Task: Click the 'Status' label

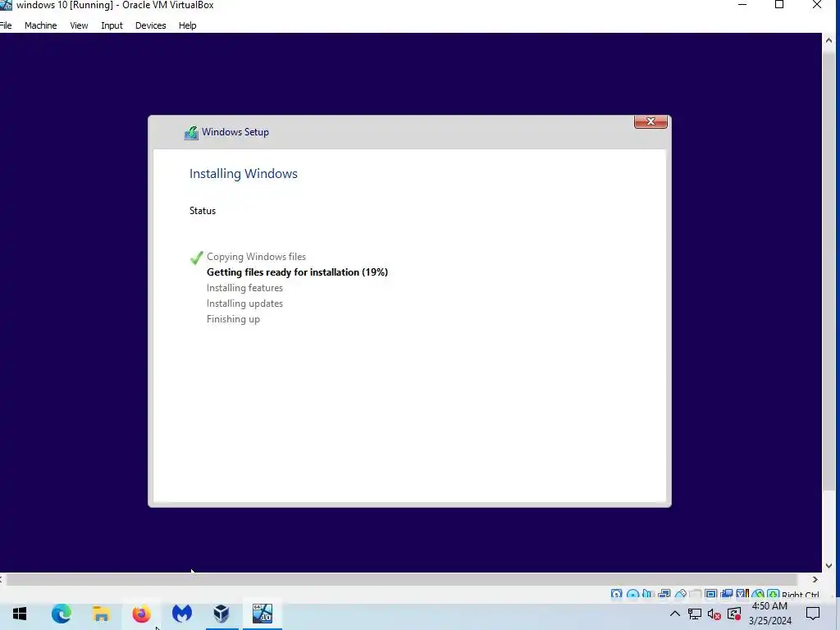Action: [203, 211]
